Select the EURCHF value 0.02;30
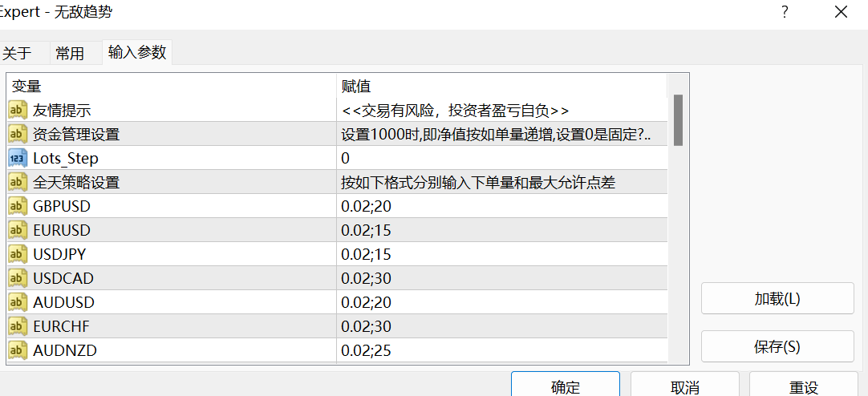Viewport: 868px width, 396px height. (367, 326)
